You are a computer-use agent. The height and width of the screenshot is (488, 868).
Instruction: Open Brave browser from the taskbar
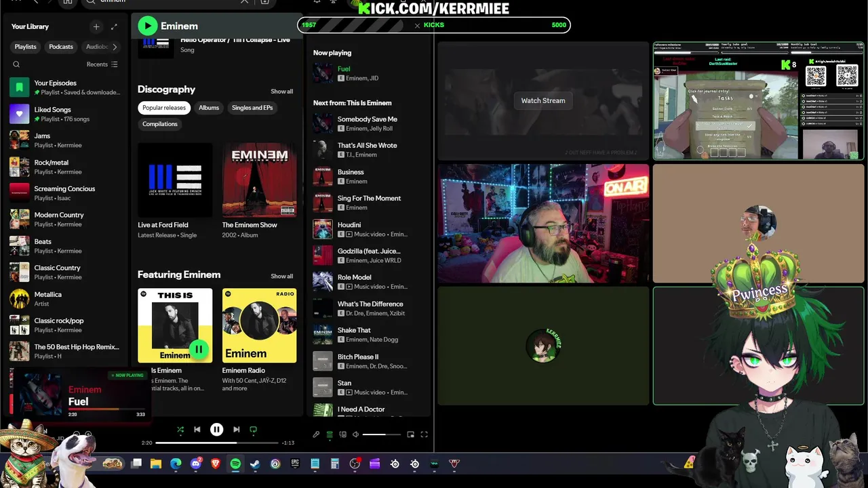coord(216,464)
